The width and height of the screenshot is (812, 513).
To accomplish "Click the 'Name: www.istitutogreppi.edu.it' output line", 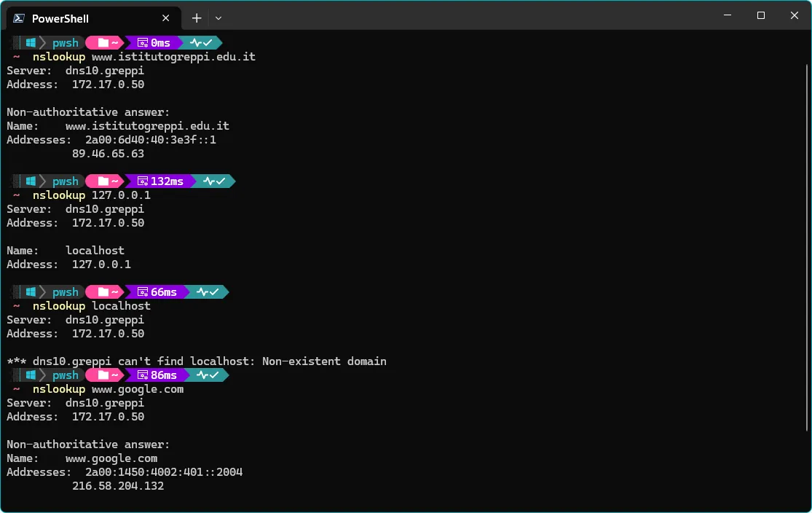I will tap(118, 127).
